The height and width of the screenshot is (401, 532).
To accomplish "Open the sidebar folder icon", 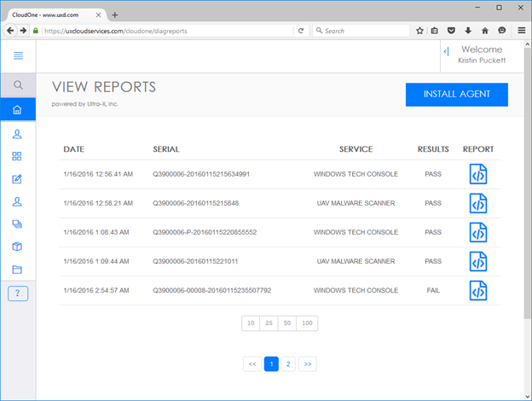I will coord(18,270).
